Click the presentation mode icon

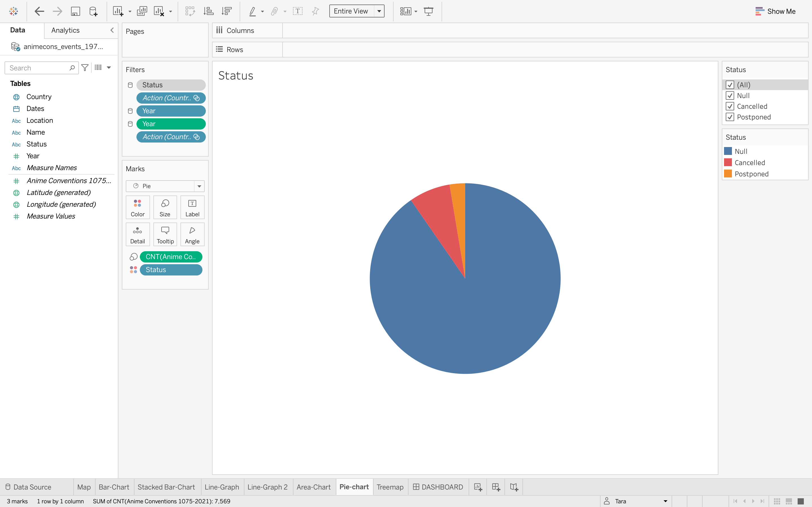coord(429,11)
